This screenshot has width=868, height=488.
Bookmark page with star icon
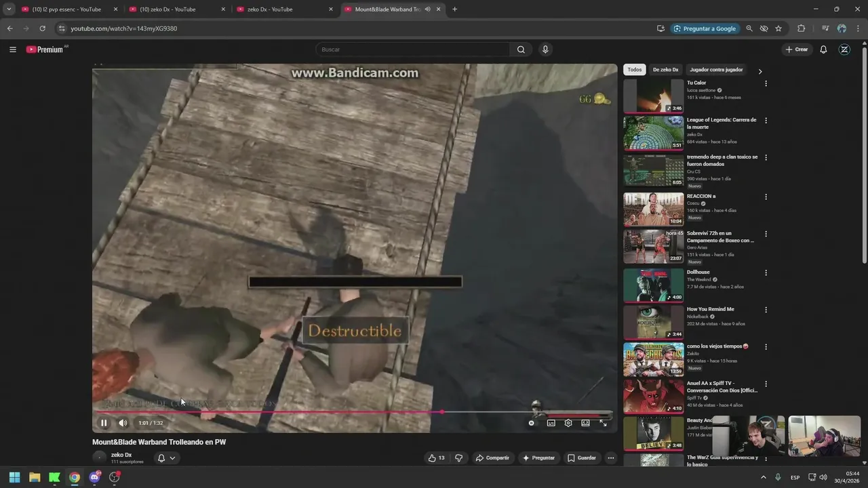778,28
